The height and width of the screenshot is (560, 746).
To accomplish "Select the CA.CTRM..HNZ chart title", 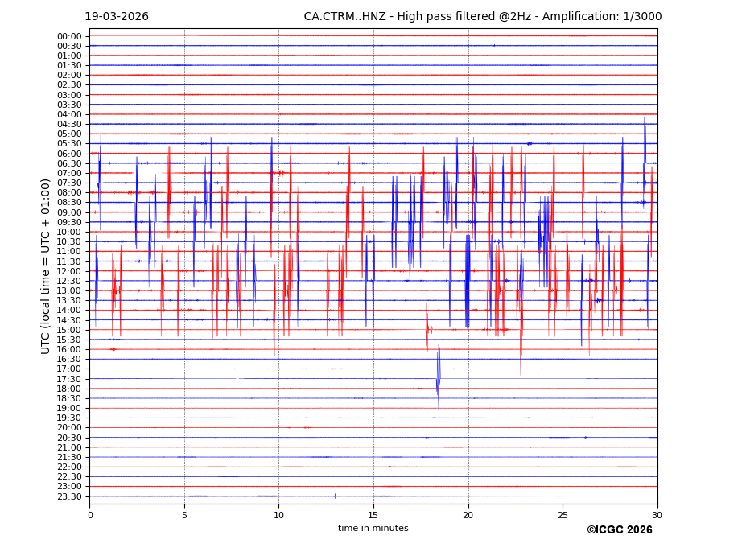I will point(482,17).
